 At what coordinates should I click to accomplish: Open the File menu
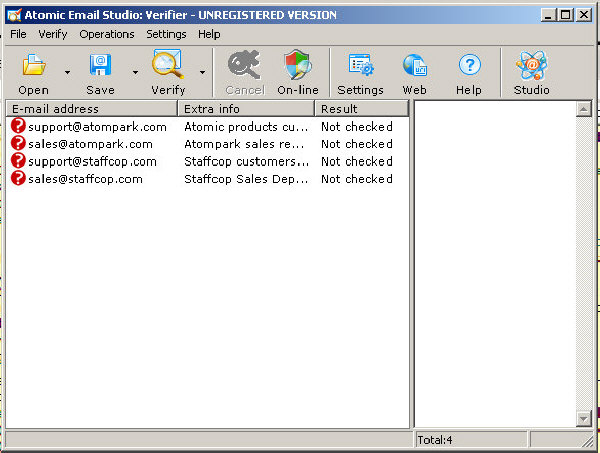(18, 34)
